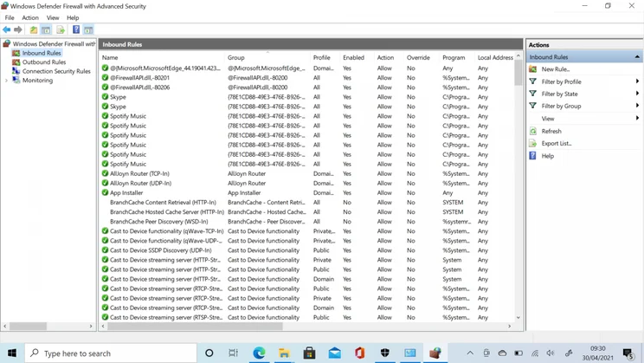644x363 pixels.
Task: Open the Action menu
Action: pos(30,17)
